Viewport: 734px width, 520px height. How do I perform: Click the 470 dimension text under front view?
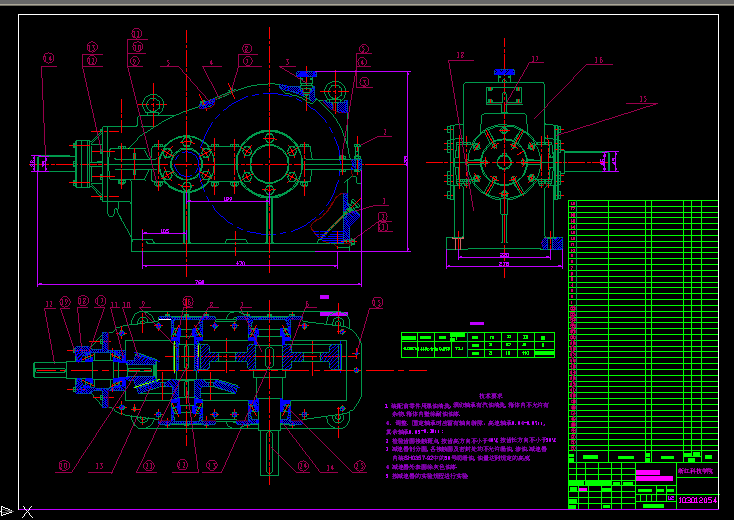point(241,265)
